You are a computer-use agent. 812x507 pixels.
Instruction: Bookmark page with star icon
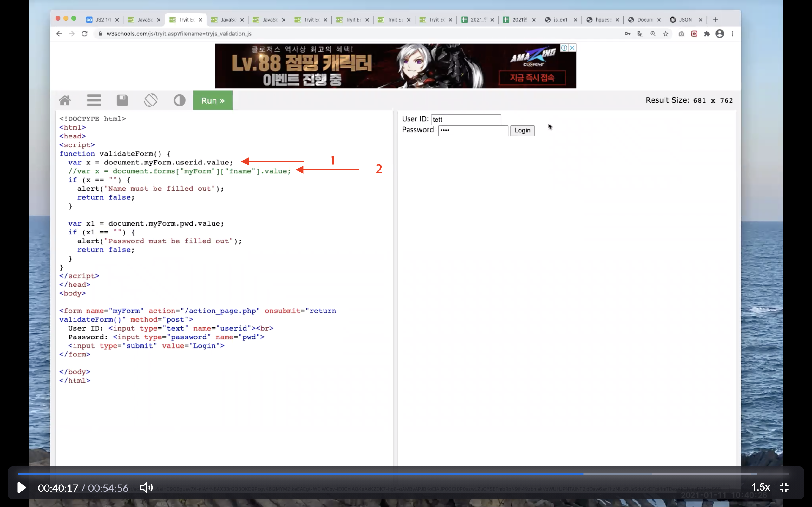[666, 34]
